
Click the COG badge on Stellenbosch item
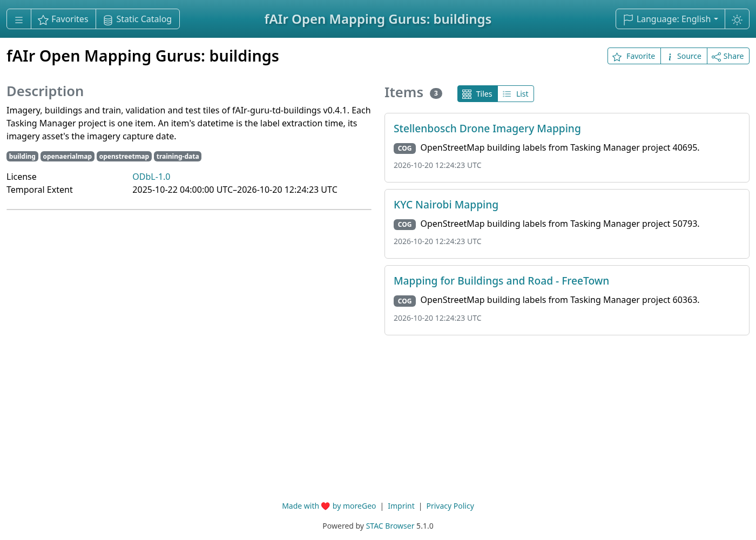pos(404,148)
